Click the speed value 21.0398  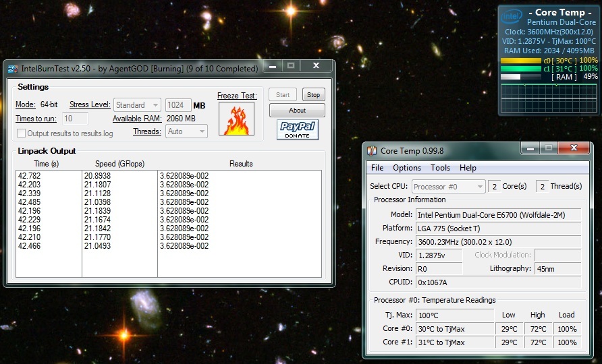(97, 202)
